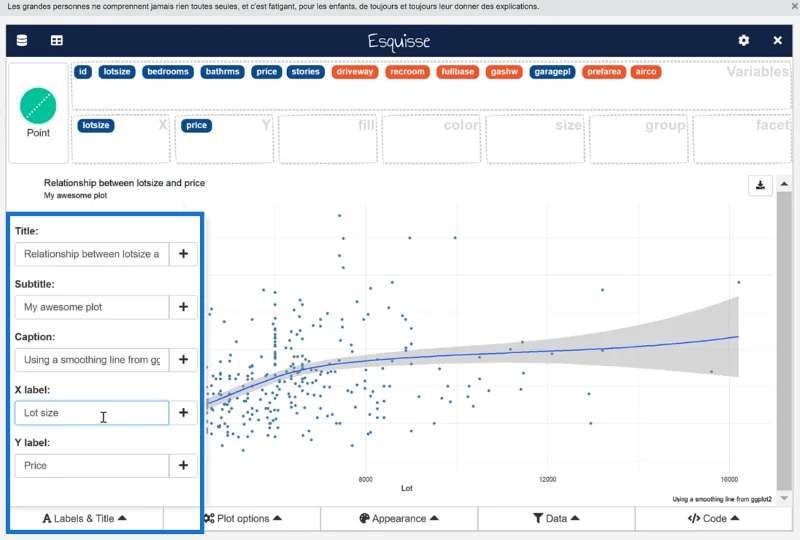This screenshot has width=800, height=540.
Task: Click plot subtitle 'My awesome plot'
Action: [76, 195]
